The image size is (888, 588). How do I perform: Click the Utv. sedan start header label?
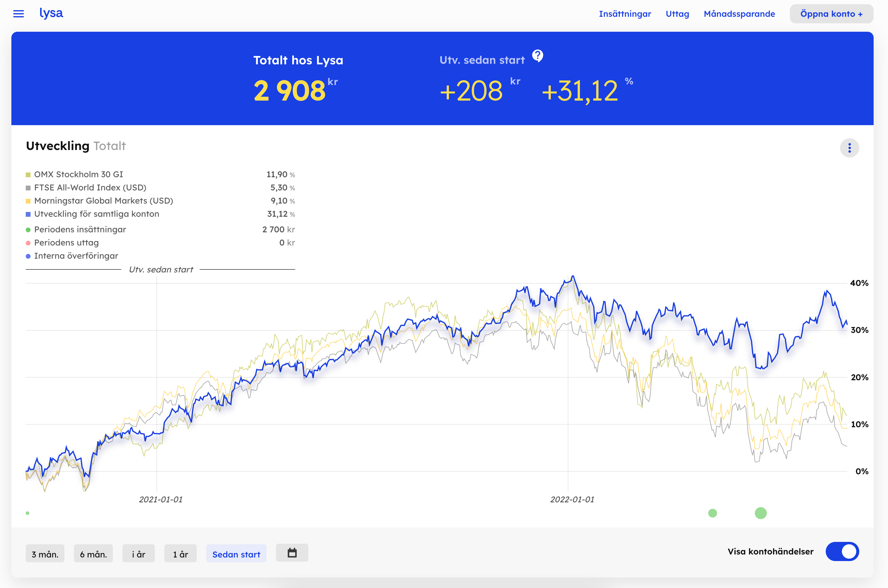[482, 60]
